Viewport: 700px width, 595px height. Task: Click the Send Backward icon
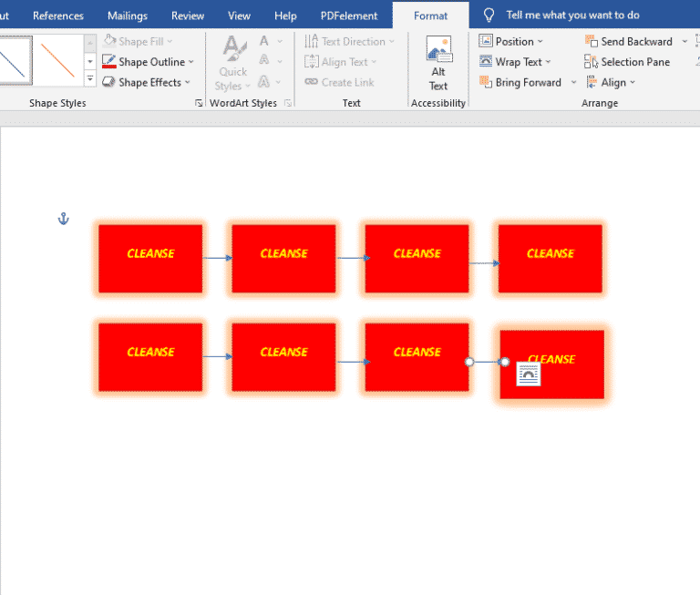coord(591,41)
